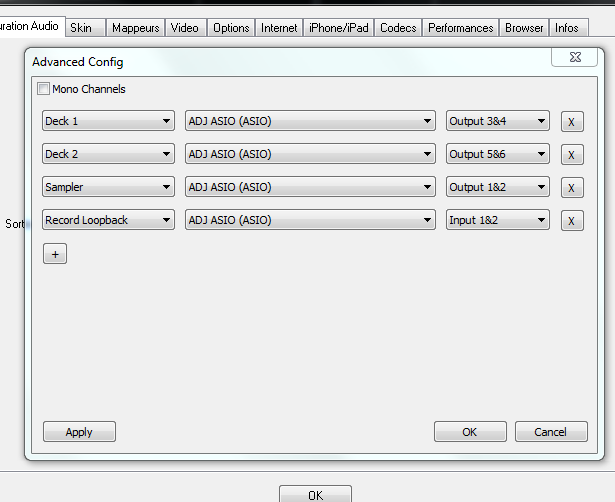The width and height of the screenshot is (615, 502).
Task: Select the Performances tab
Action: click(460, 28)
